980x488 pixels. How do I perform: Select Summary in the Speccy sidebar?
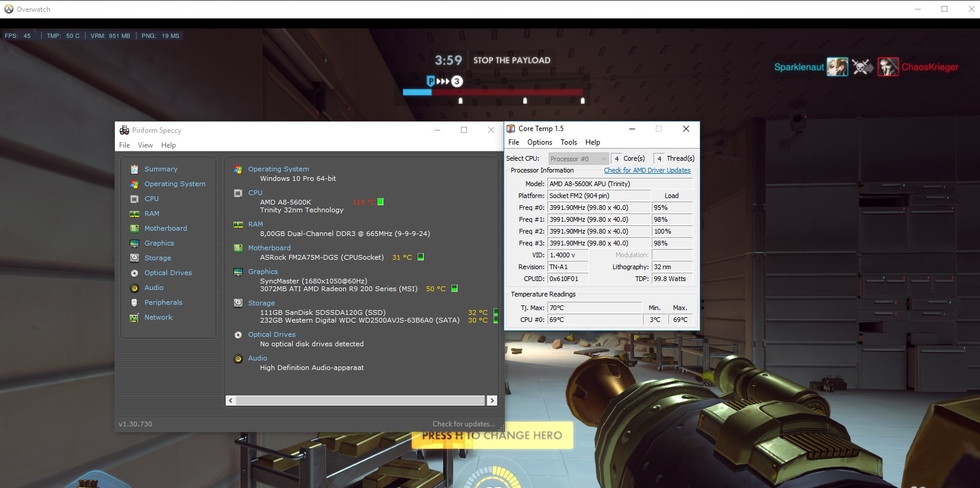click(x=161, y=169)
